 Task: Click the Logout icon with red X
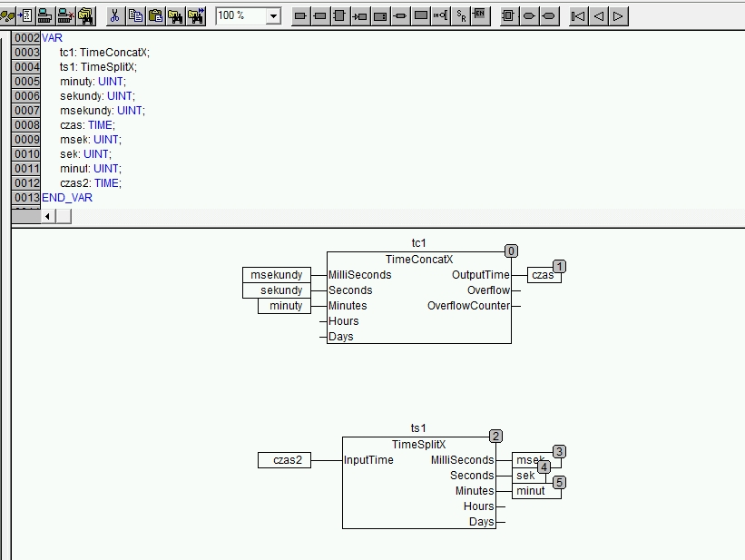[65, 15]
